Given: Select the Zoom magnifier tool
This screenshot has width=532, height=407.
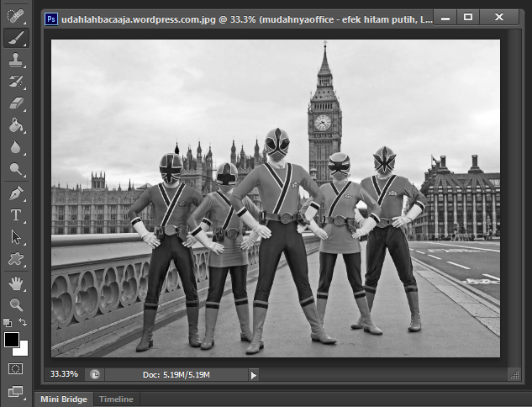Looking at the screenshot, I should pos(16,305).
